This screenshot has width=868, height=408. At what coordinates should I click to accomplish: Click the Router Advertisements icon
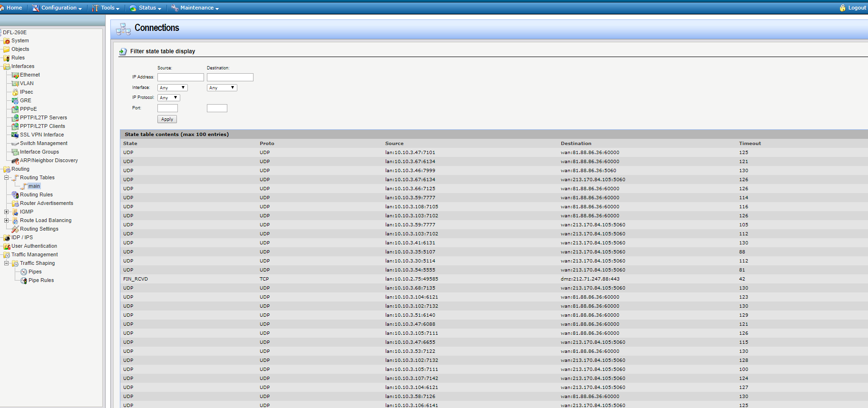click(x=15, y=204)
